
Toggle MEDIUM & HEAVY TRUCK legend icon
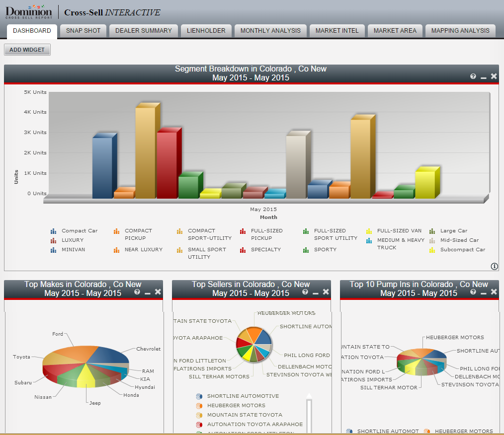(369, 240)
